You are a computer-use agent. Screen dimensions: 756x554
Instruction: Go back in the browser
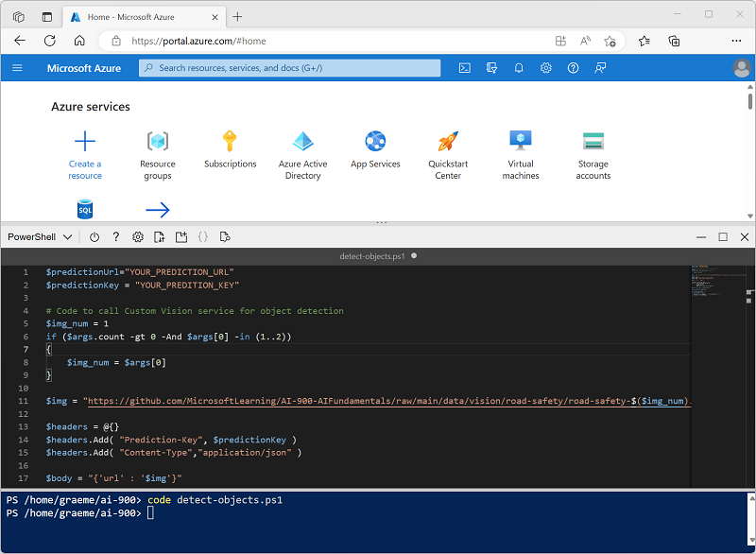(20, 41)
